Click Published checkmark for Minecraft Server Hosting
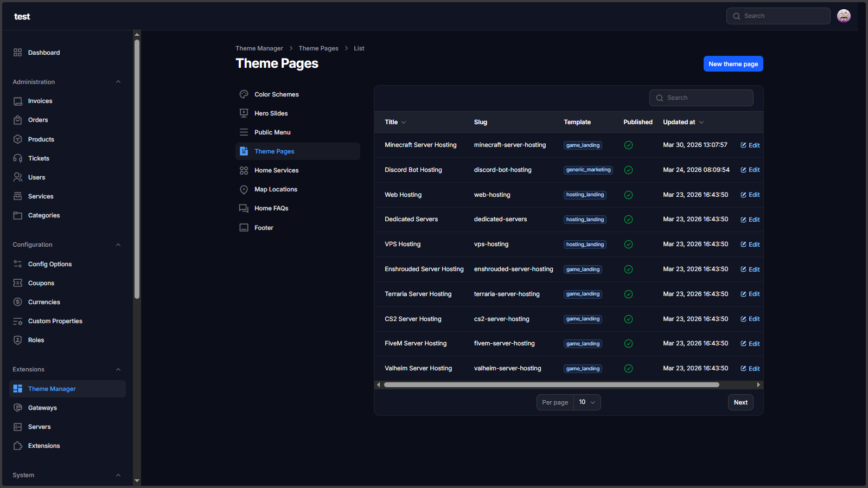868x488 pixels. tap(628, 145)
